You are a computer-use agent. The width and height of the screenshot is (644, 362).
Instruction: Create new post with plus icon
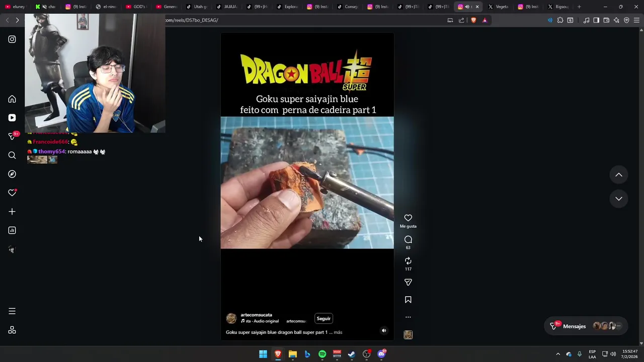pos(12,212)
